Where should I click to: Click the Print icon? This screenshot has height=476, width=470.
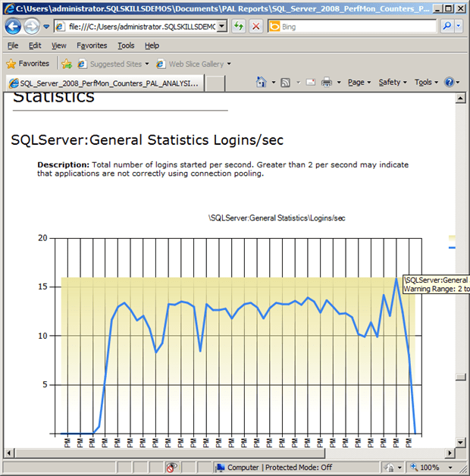pyautogui.click(x=327, y=83)
